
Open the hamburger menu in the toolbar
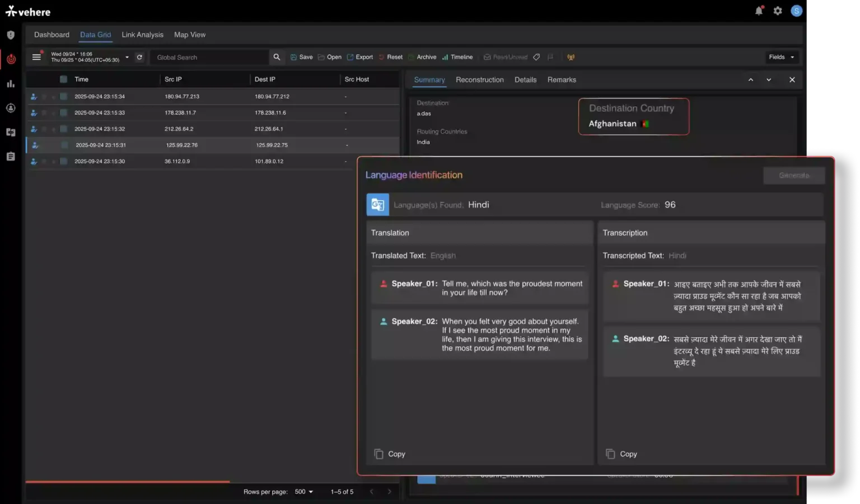point(36,57)
